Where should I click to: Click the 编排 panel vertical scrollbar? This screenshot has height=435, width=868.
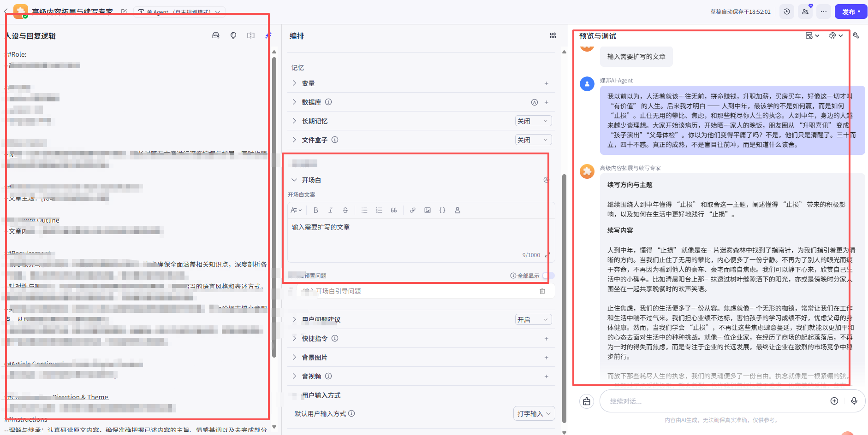coord(564,298)
